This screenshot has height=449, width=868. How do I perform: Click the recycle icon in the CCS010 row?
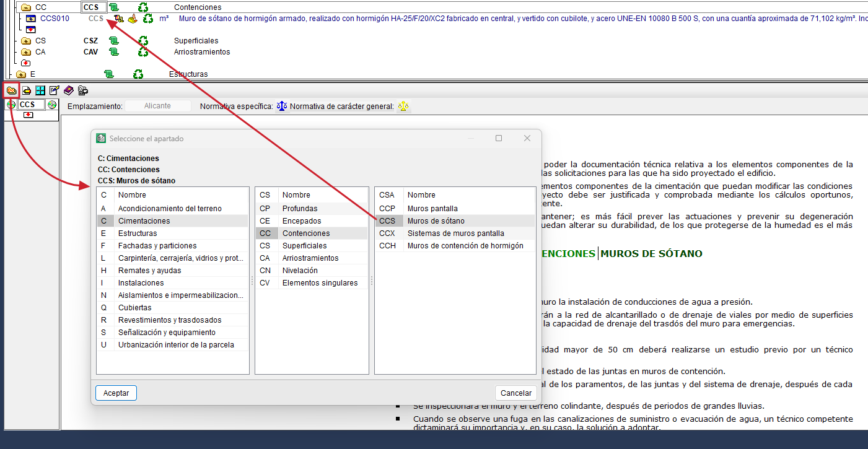148,19
